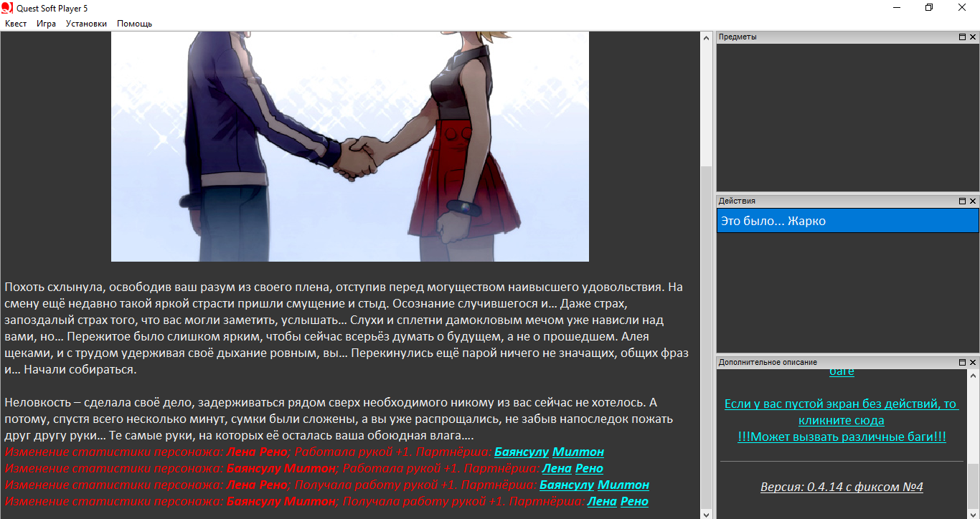The width and height of the screenshot is (980, 519).
Task: Open Лена partner link on 'Баянсулу Милтон; Получала работу' line
Action: (x=602, y=502)
